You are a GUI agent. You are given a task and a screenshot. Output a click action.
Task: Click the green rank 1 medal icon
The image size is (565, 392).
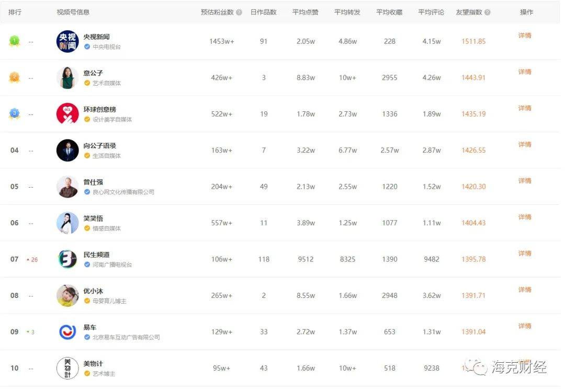tap(14, 41)
